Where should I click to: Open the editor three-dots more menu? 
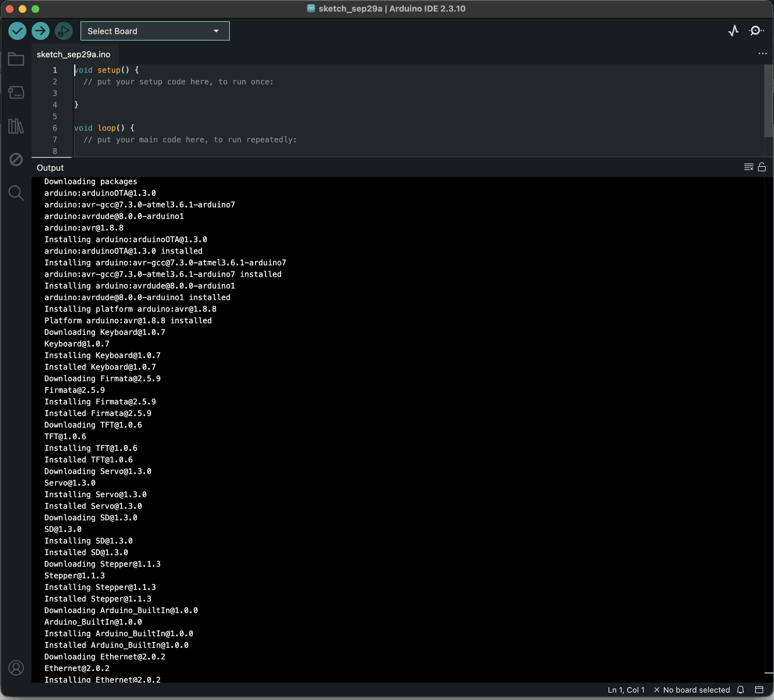762,54
